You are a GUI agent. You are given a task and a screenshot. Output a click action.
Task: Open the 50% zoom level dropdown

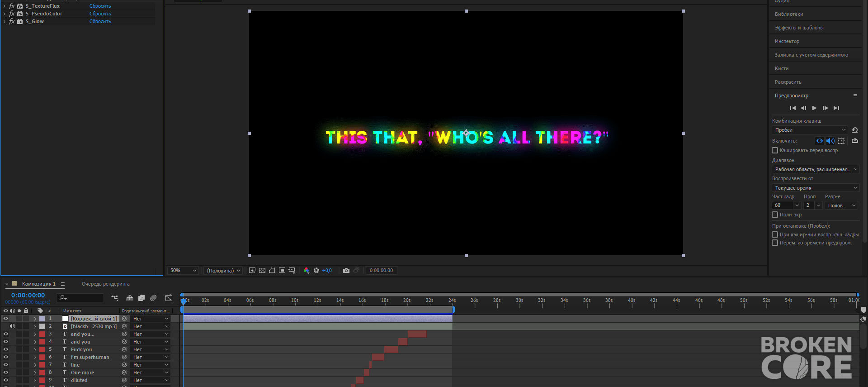(183, 270)
